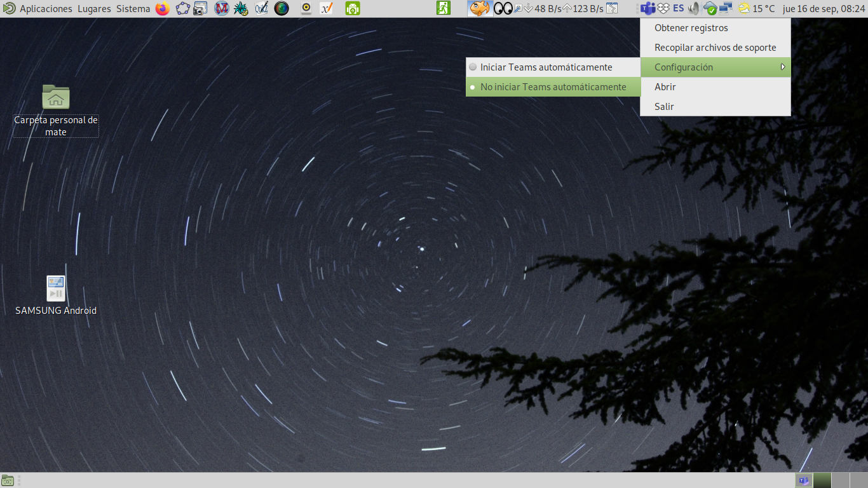
Task: Open the clock calendar jue 16 de sep
Action: pos(824,8)
